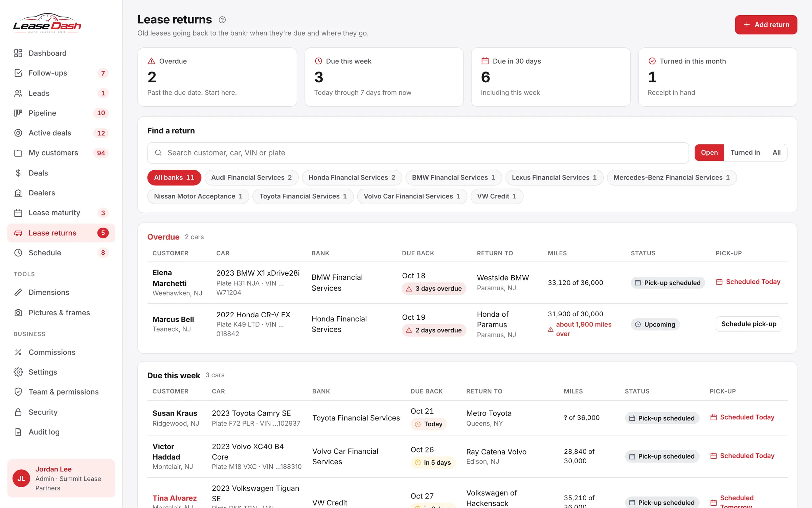Viewport: 812px width, 508px height.
Task: Click the Dimensions ruler icon
Action: pyautogui.click(x=18, y=292)
